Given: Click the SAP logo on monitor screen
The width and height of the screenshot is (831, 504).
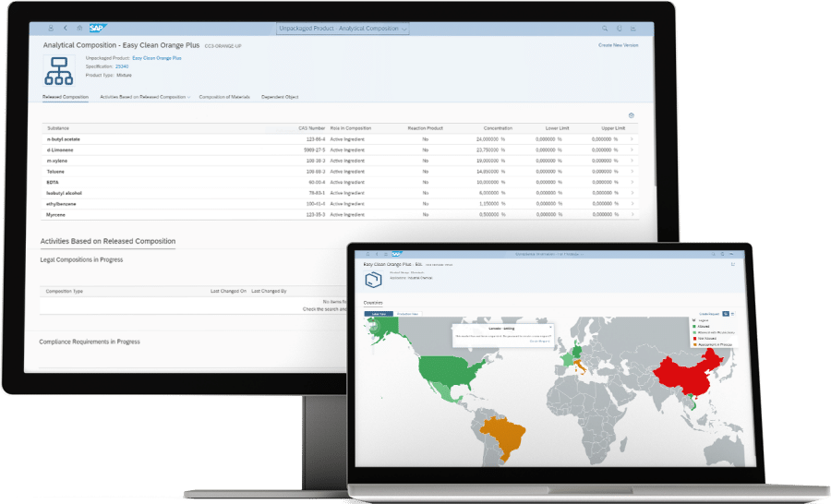Looking at the screenshot, I should (98, 28).
